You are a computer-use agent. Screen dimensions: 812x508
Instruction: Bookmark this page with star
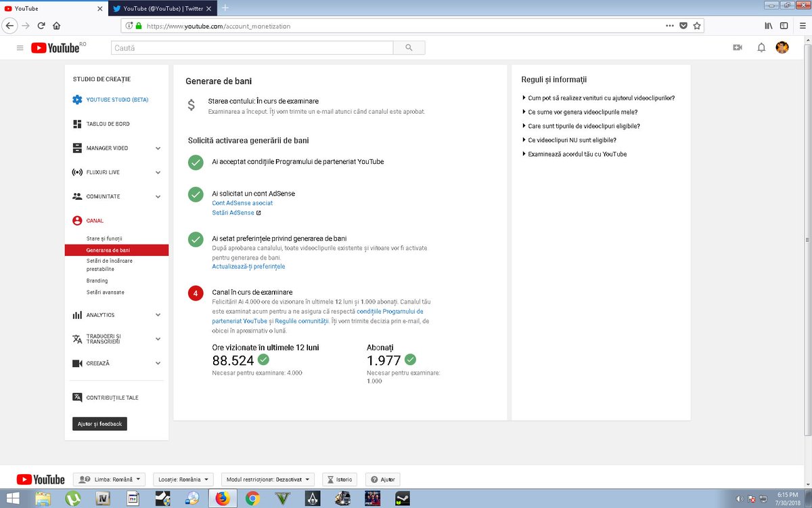point(697,26)
